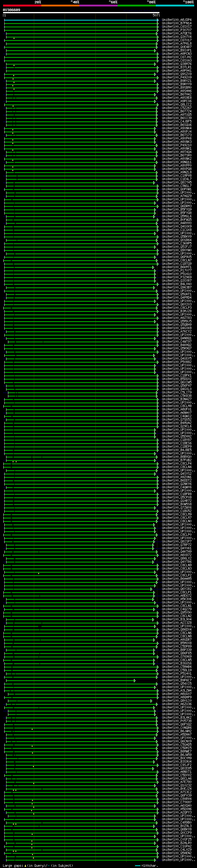Select the UniRef100_B9I0P1 label
This screenshot has width=197, height=868.
[177, 50]
